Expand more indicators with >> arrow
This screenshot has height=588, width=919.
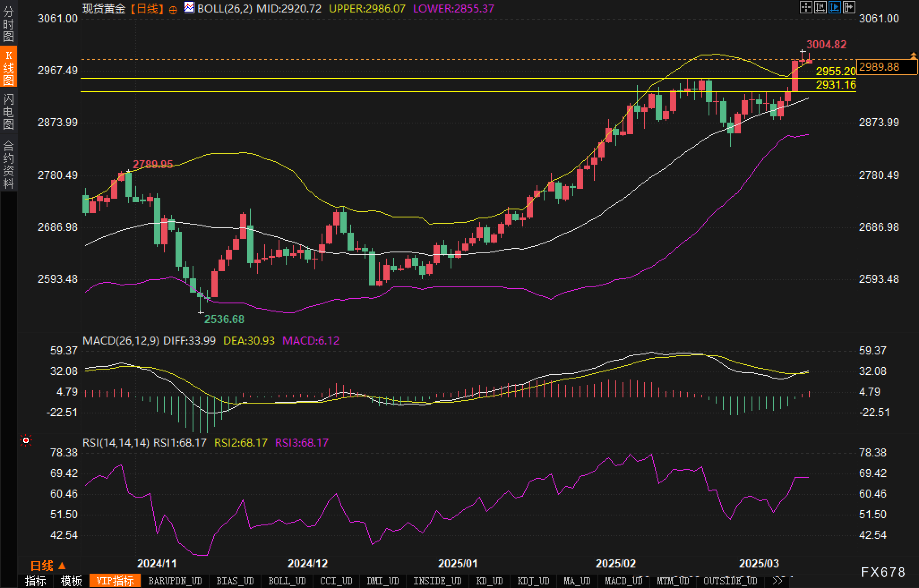click(777, 581)
